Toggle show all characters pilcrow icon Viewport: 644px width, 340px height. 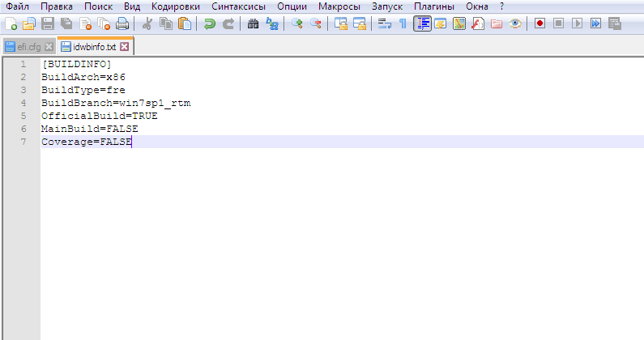click(x=403, y=23)
